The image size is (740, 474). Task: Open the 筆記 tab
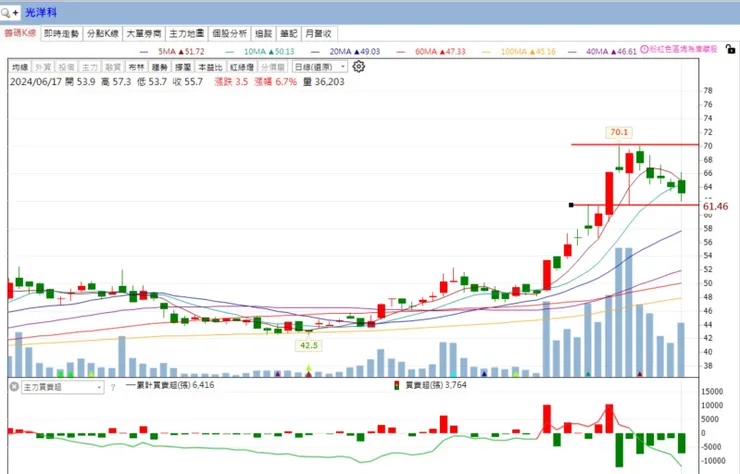click(x=288, y=34)
